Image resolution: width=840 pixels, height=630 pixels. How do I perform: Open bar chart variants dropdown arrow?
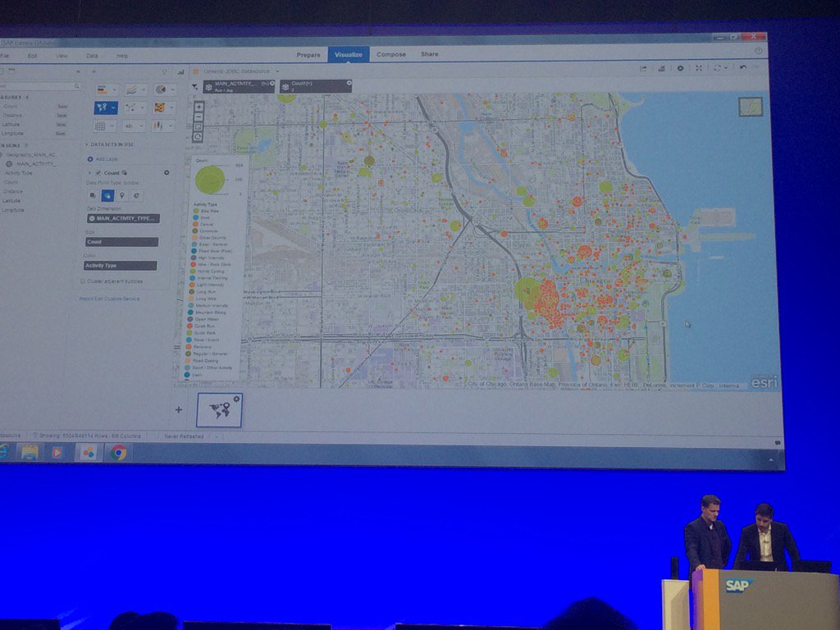coord(114,90)
